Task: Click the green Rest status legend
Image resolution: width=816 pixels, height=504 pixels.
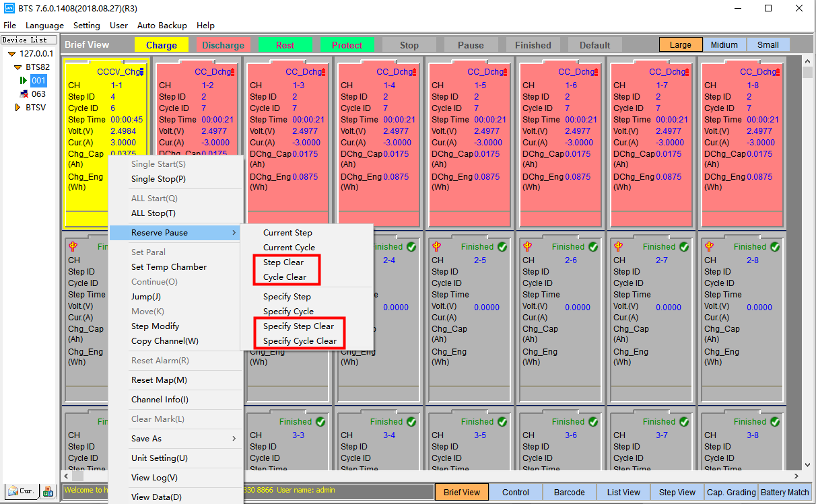Action: pyautogui.click(x=285, y=45)
